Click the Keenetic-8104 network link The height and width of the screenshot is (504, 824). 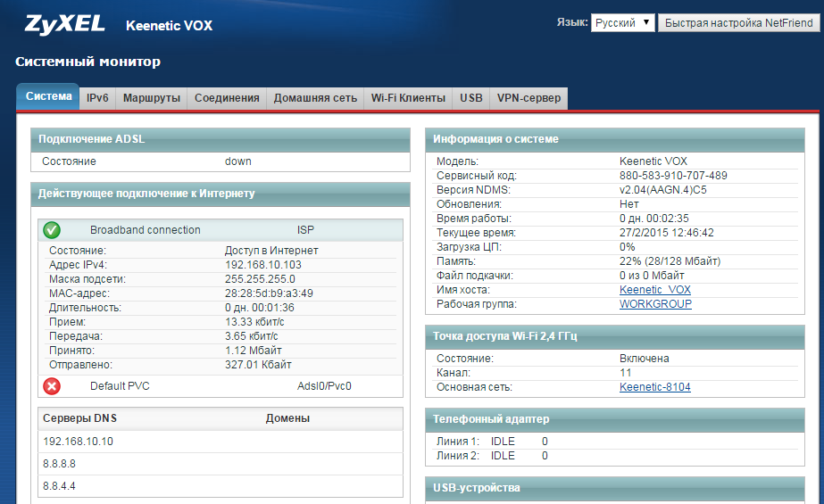(x=654, y=387)
